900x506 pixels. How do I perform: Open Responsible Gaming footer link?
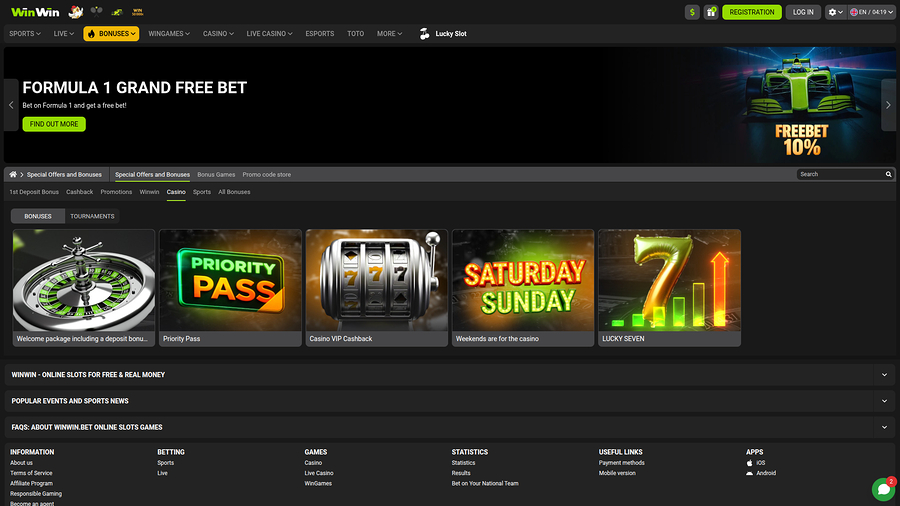(36, 494)
